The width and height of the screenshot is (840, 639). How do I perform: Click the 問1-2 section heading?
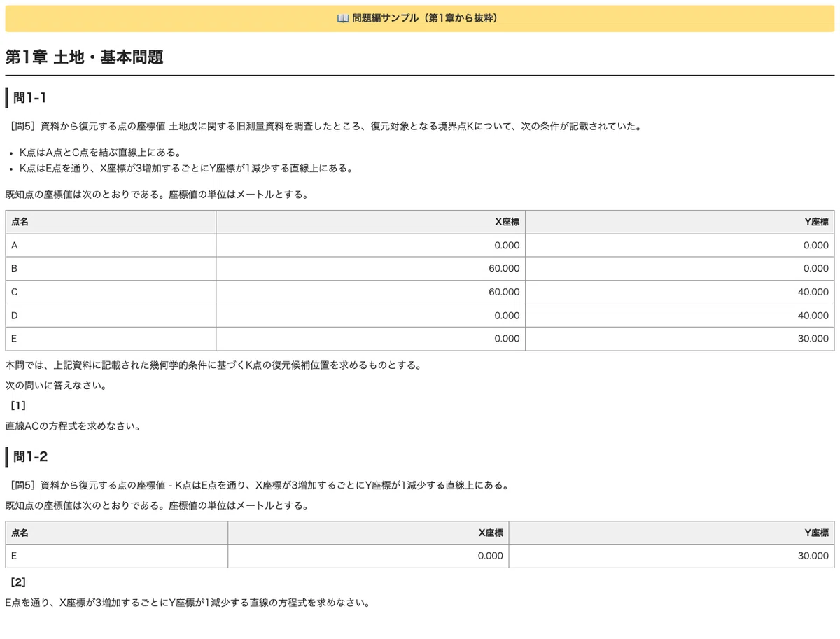(x=31, y=457)
